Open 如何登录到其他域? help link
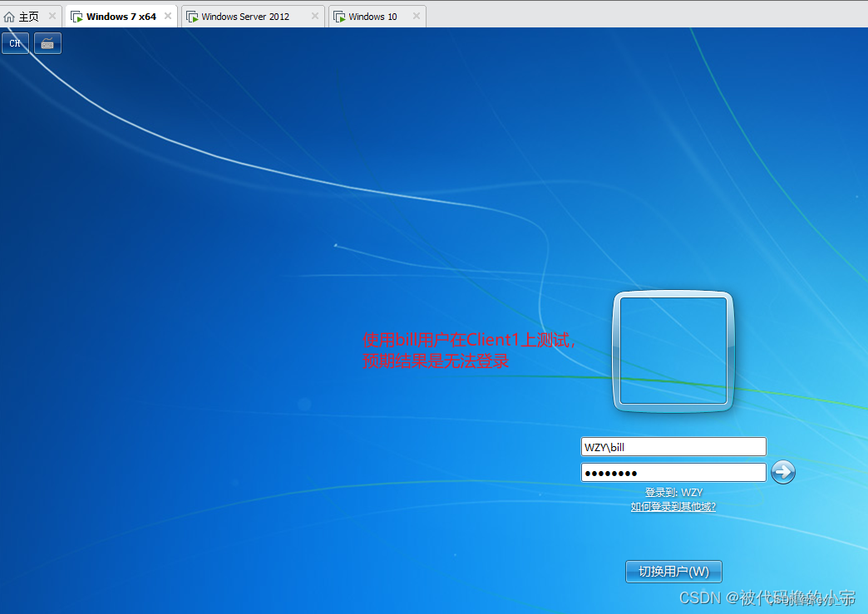The width and height of the screenshot is (868, 614). [x=673, y=507]
